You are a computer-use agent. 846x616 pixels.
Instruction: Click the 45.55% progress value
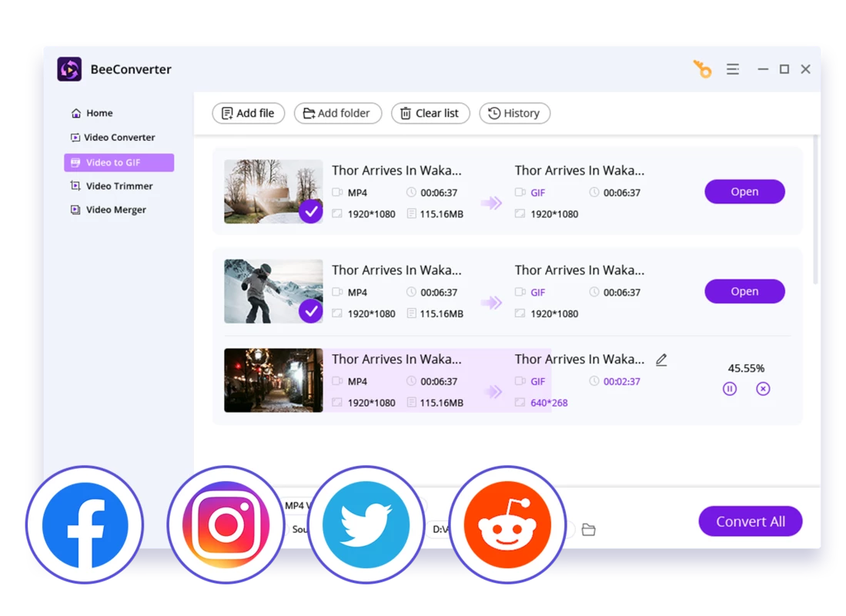tap(746, 368)
